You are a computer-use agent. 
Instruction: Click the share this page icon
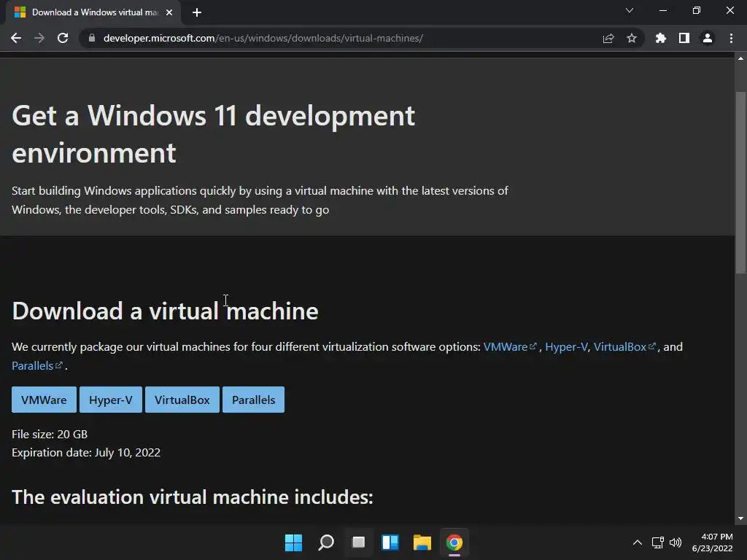pos(608,38)
